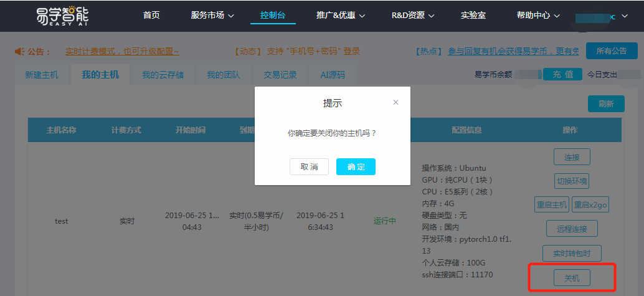Close the 提示 dialog with X
The width and height of the screenshot is (644, 296).
point(395,102)
